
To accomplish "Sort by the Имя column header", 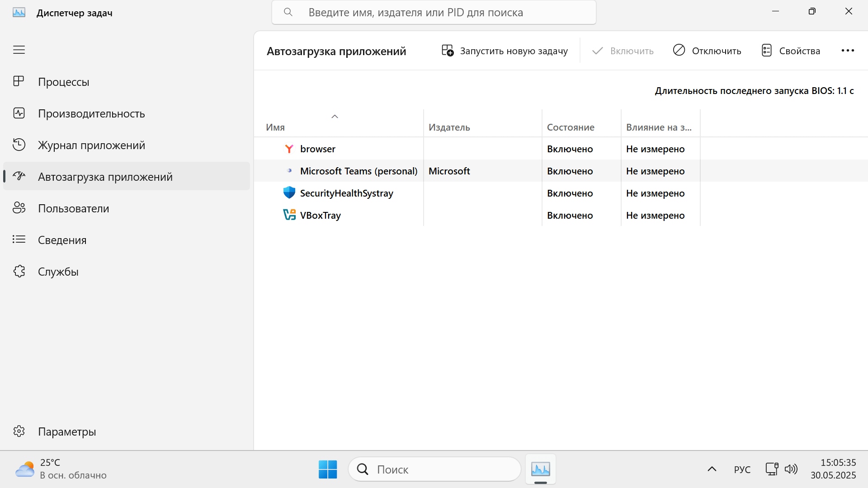I will pyautogui.click(x=275, y=127).
